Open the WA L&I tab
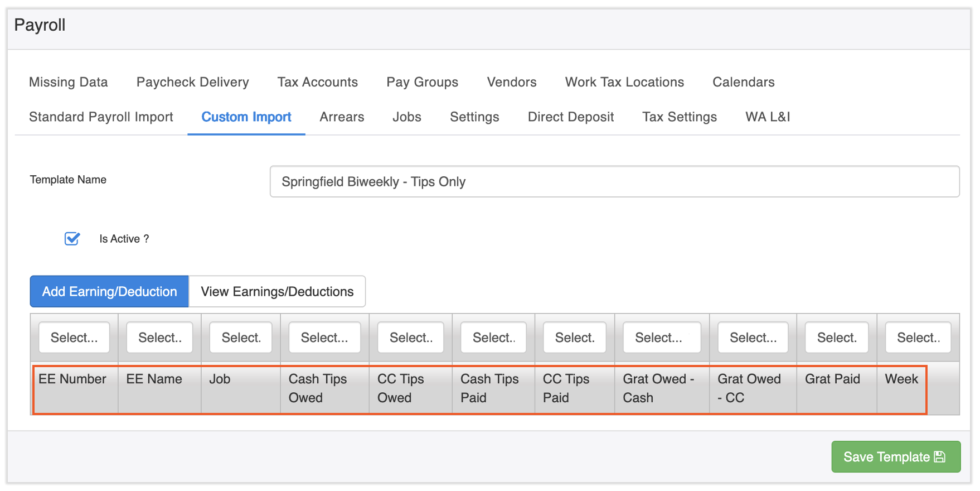Viewport: 980px width, 491px height. 768,117
